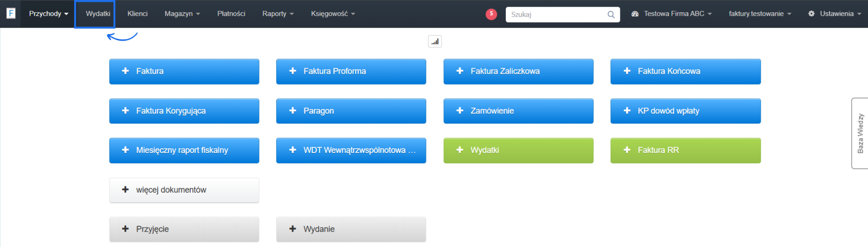Image resolution: width=868 pixels, height=247 pixels.
Task: Open the Księgowość dropdown menu
Action: (x=333, y=14)
